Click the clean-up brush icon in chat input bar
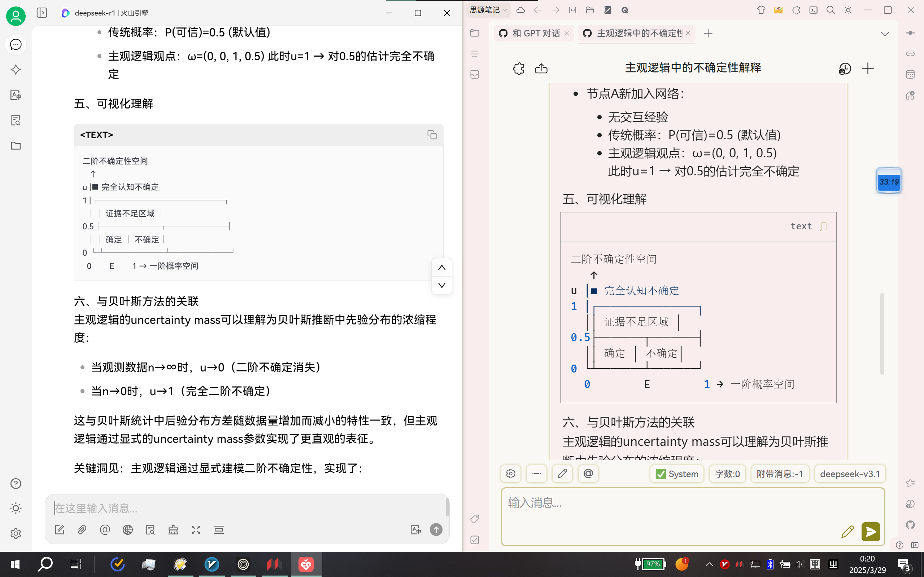 pos(173,530)
